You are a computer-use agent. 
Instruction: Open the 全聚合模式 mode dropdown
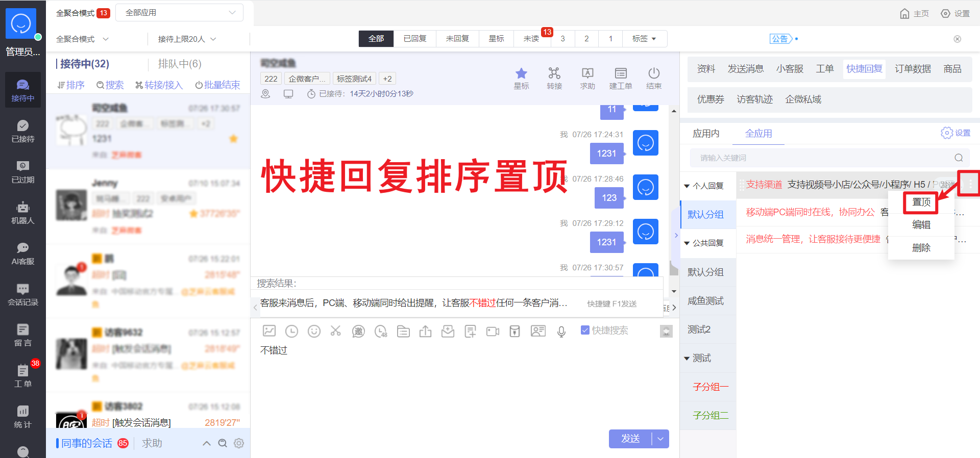(82, 39)
